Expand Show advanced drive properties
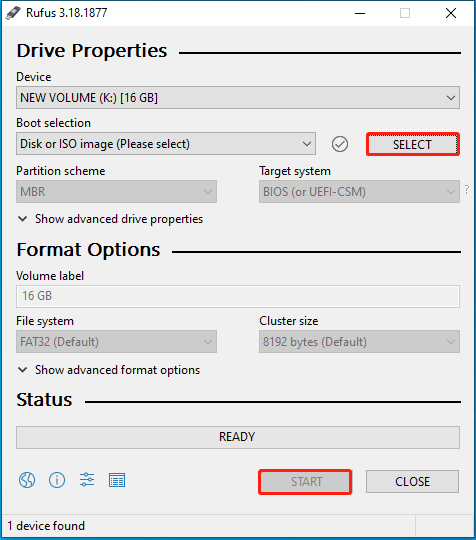 pyautogui.click(x=110, y=219)
